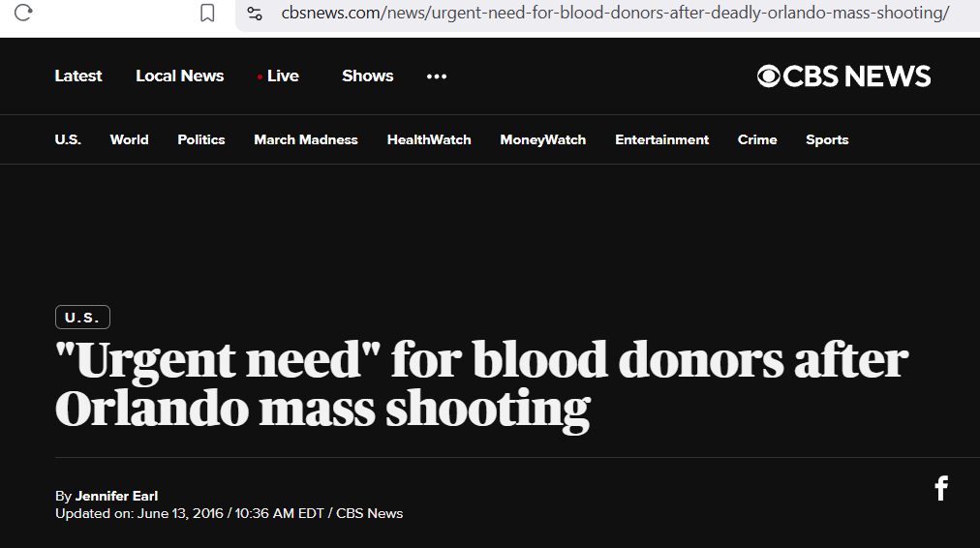Viewport: 980px width, 548px height.
Task: Open the Sports section
Action: 827,139
